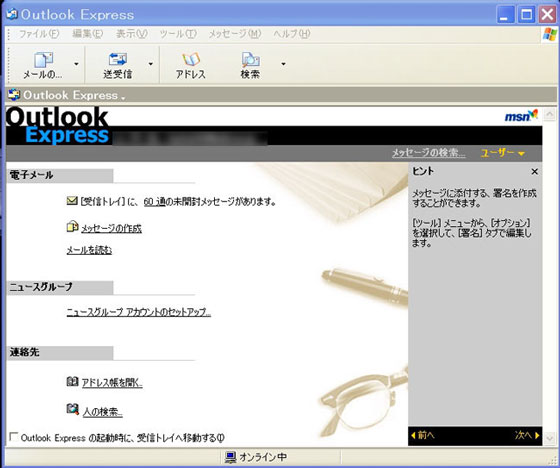Viewport: 560px width, 468px height.
Task: Click the scrollbar down arrow
Action: pos(549,438)
